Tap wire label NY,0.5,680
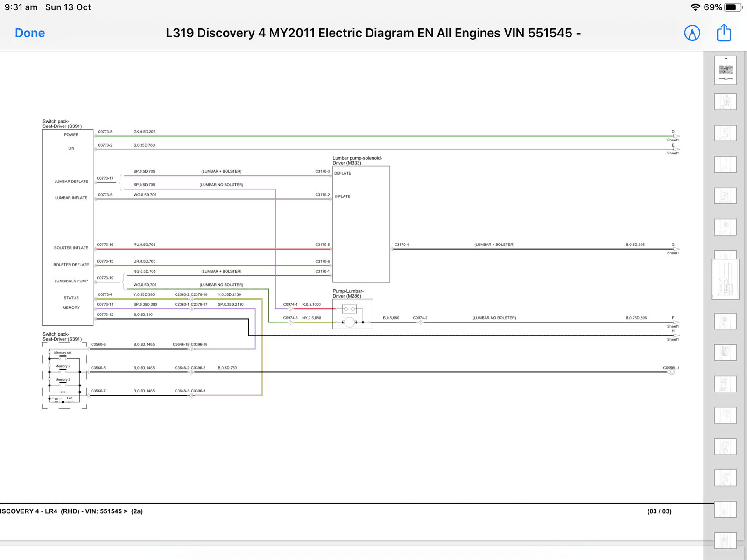The width and height of the screenshot is (747, 560). [311, 318]
